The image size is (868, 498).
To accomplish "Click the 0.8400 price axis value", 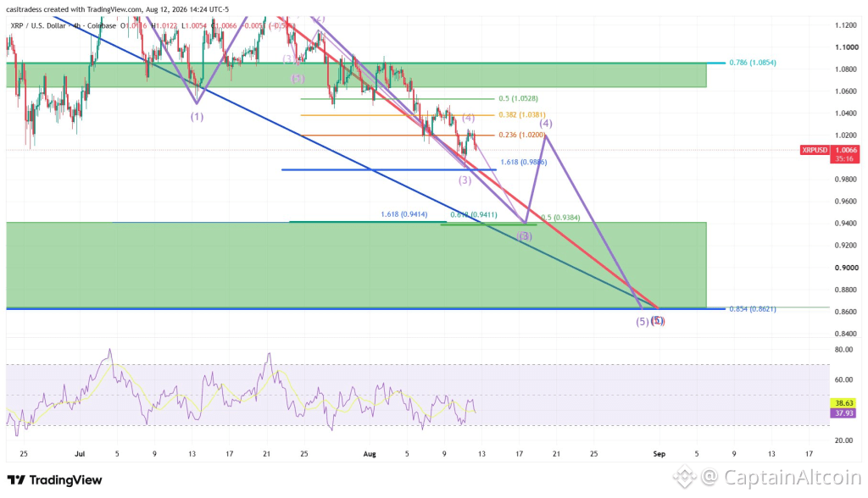I will click(847, 334).
